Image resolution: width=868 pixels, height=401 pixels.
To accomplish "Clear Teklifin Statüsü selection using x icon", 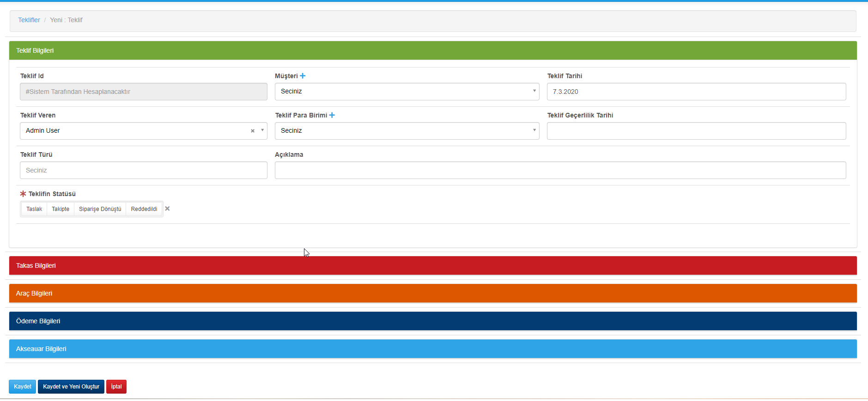I will point(167,209).
